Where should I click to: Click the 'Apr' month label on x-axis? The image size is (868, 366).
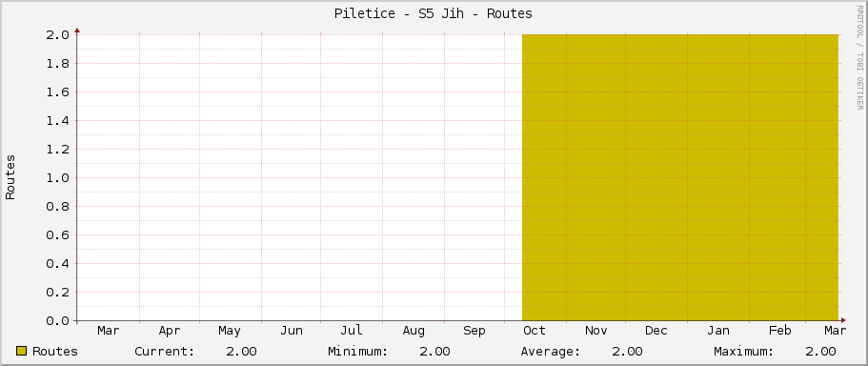coord(170,331)
